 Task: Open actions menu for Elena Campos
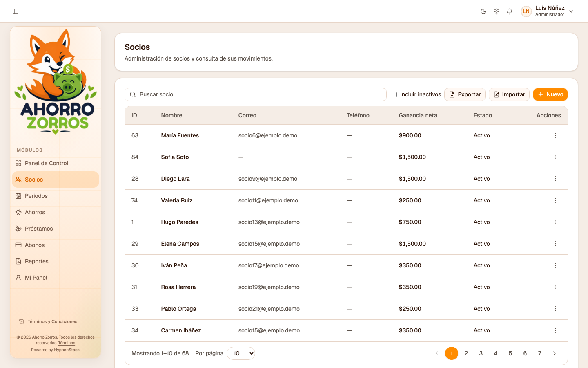point(555,244)
